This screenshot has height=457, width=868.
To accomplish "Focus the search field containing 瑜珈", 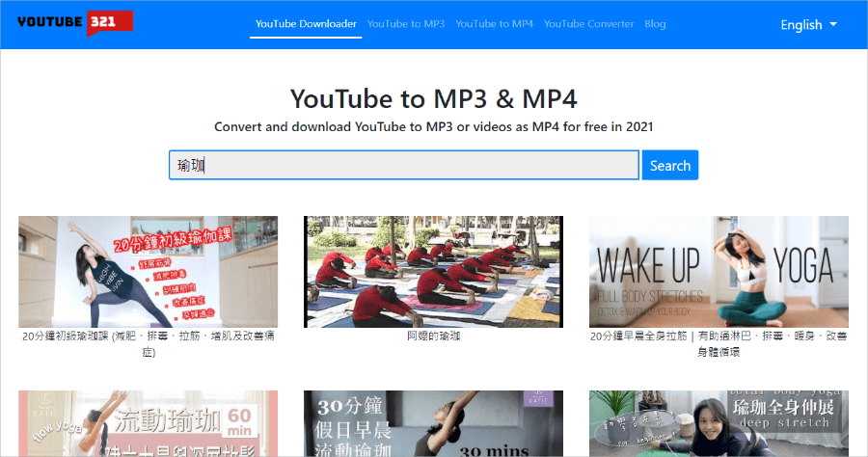I will pos(404,165).
